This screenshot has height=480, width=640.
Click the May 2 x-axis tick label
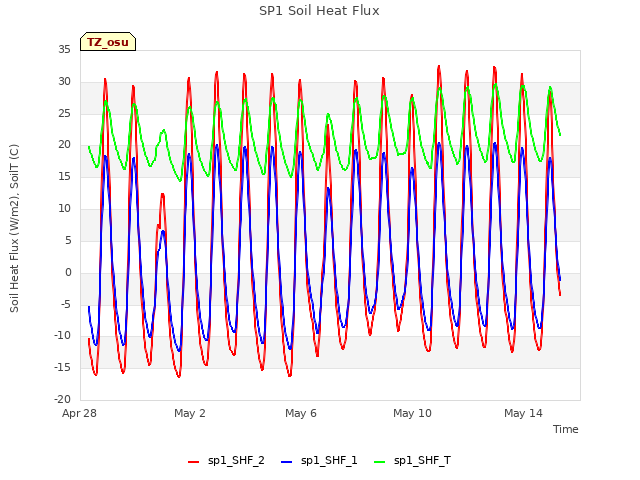tap(190, 413)
